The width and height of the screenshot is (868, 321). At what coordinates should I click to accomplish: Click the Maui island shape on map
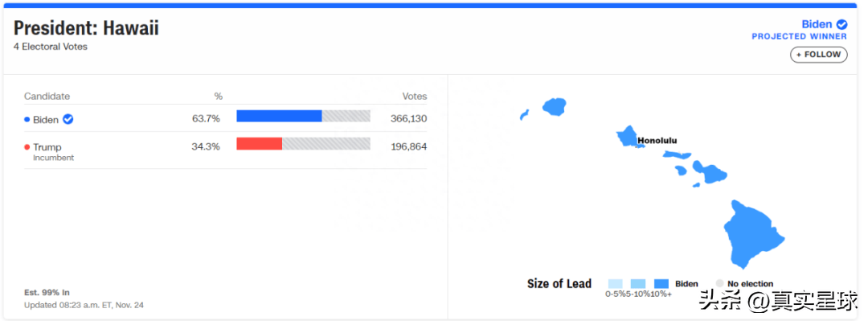coord(710,172)
